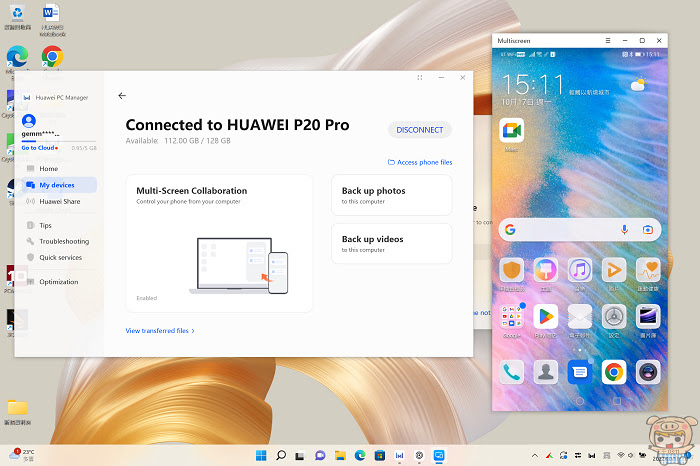700x466 pixels.
Task: Open the View transferred files link
Action: [x=160, y=331]
